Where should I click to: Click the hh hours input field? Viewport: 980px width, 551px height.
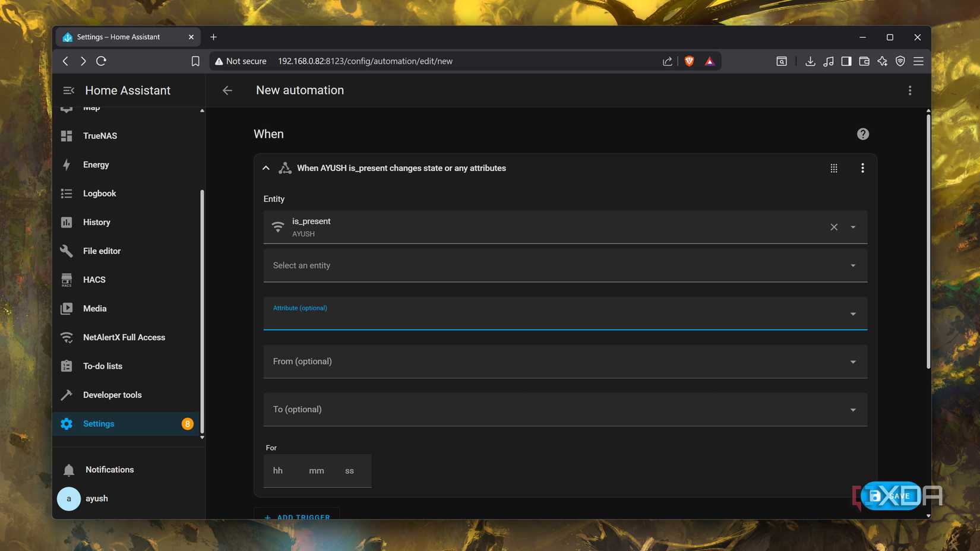(278, 470)
